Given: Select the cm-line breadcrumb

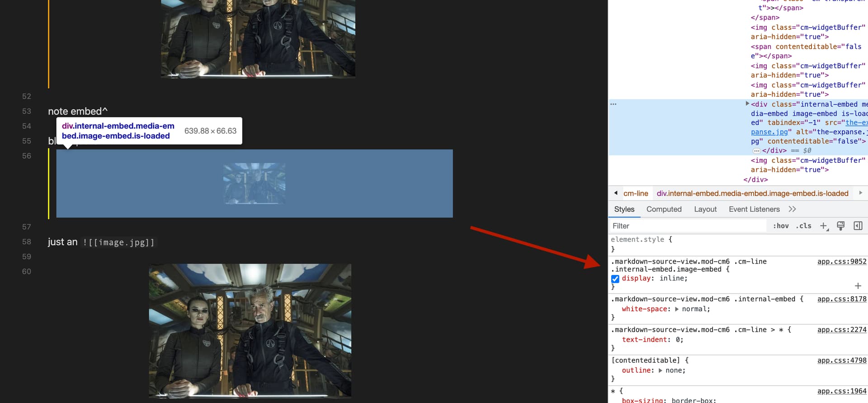Looking at the screenshot, I should point(636,194).
